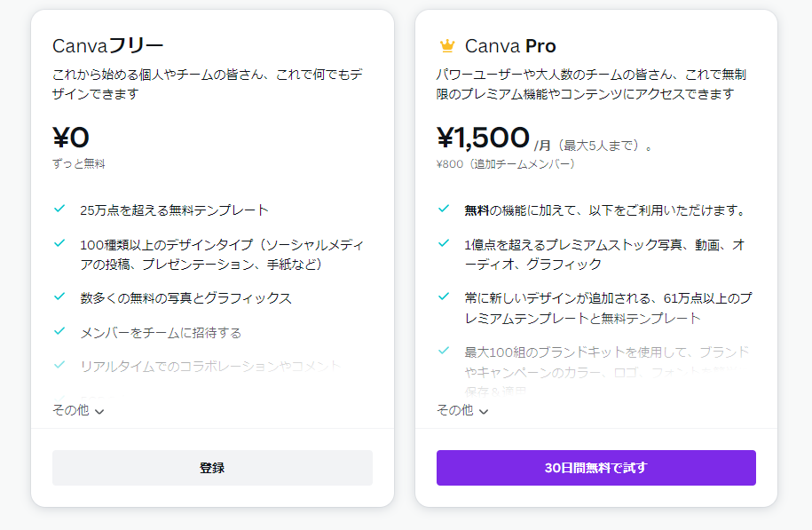Select the Canvaフリー plan heading

[108, 46]
